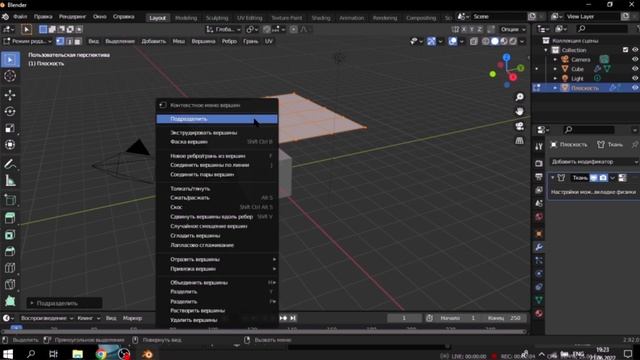Viewport: 640px width, 360px height.
Task: Uncheck the Collection exclude checkbox
Action: (x=625, y=50)
